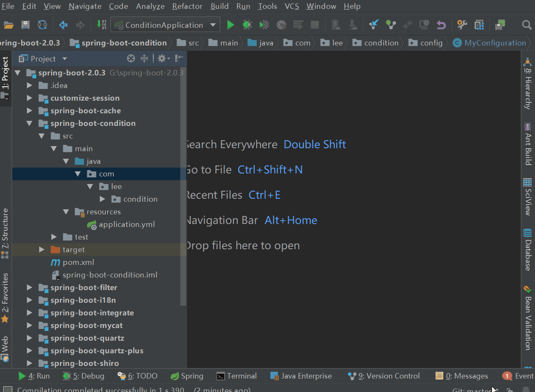
Task: Open the 7: Structure side tab
Action: tap(5, 234)
